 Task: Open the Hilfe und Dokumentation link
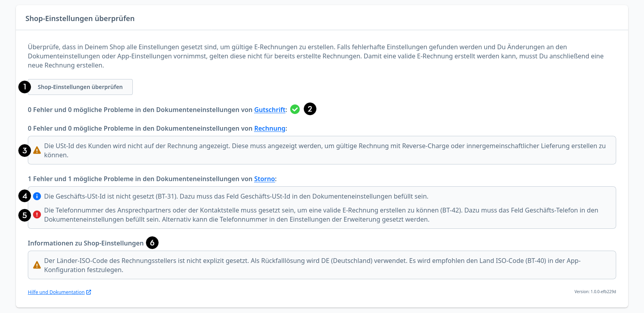pyautogui.click(x=56, y=292)
